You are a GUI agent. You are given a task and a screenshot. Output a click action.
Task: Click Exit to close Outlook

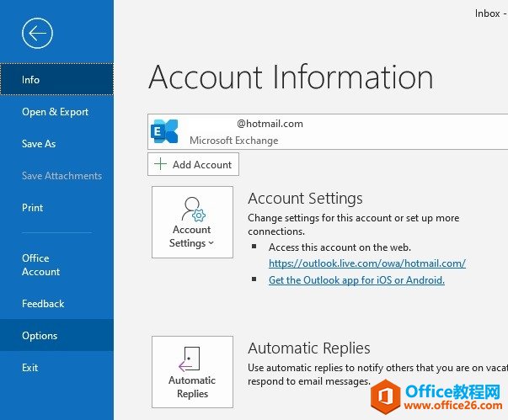click(x=56, y=368)
